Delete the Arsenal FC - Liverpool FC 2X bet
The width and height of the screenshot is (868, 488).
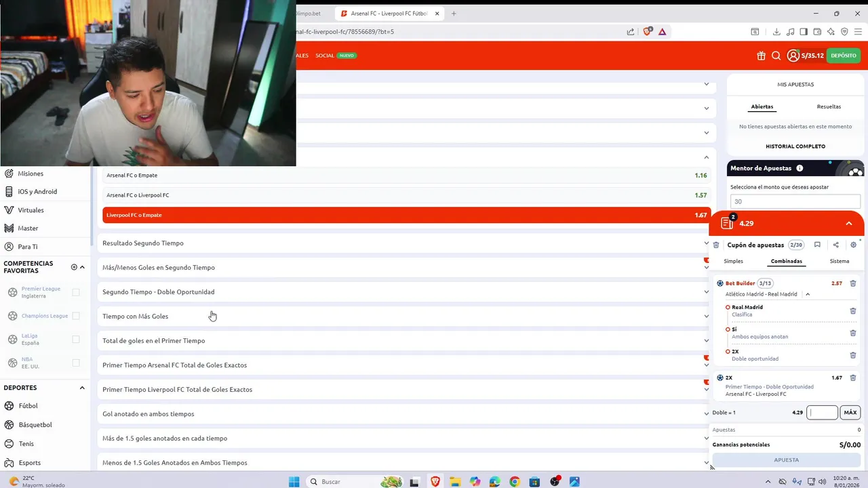tap(853, 378)
